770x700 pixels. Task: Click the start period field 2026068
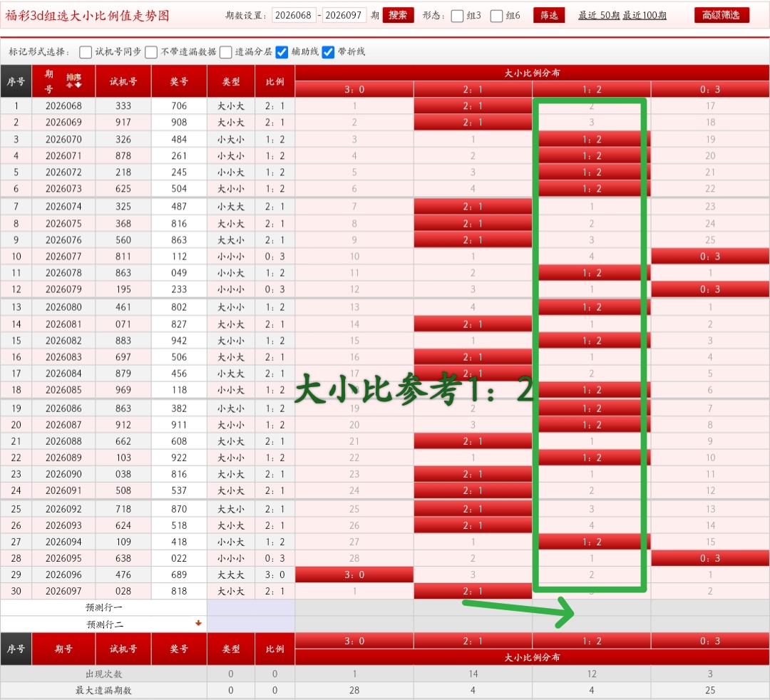click(294, 16)
